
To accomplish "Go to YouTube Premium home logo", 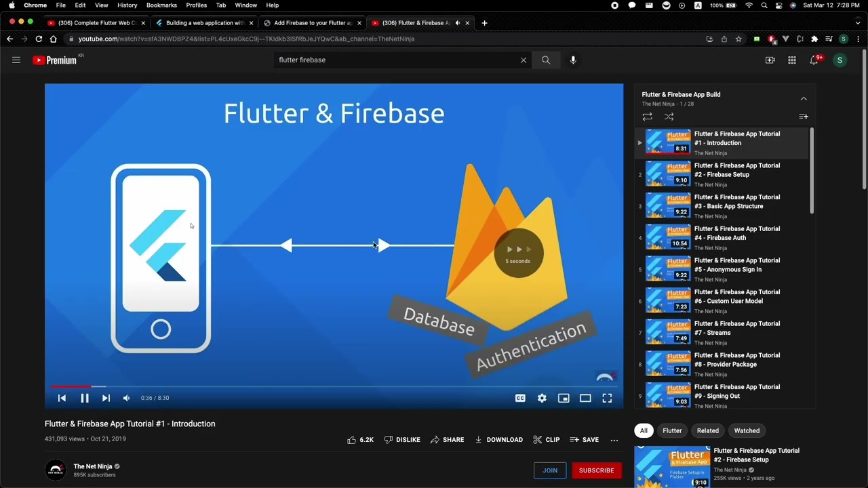I will [54, 60].
